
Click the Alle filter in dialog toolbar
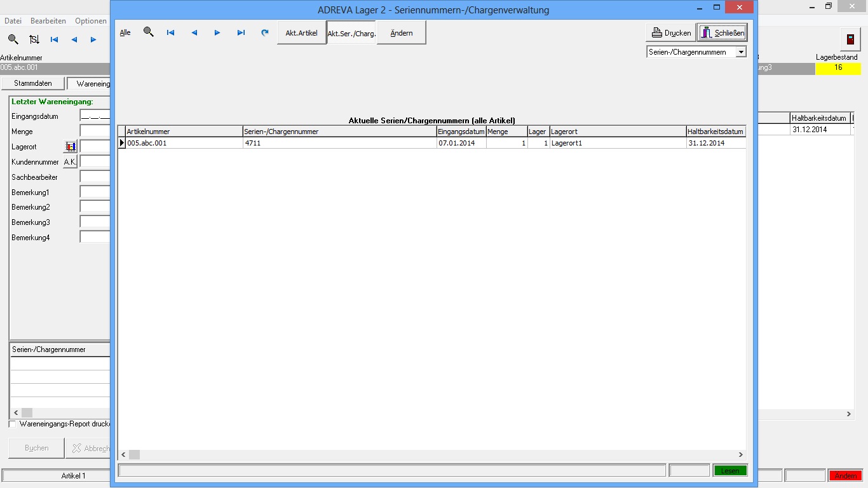pos(125,32)
